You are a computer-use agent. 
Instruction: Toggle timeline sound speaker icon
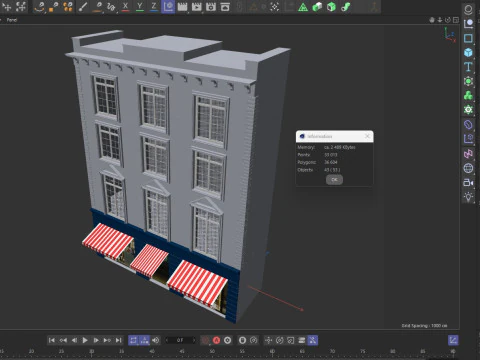click(x=155, y=340)
